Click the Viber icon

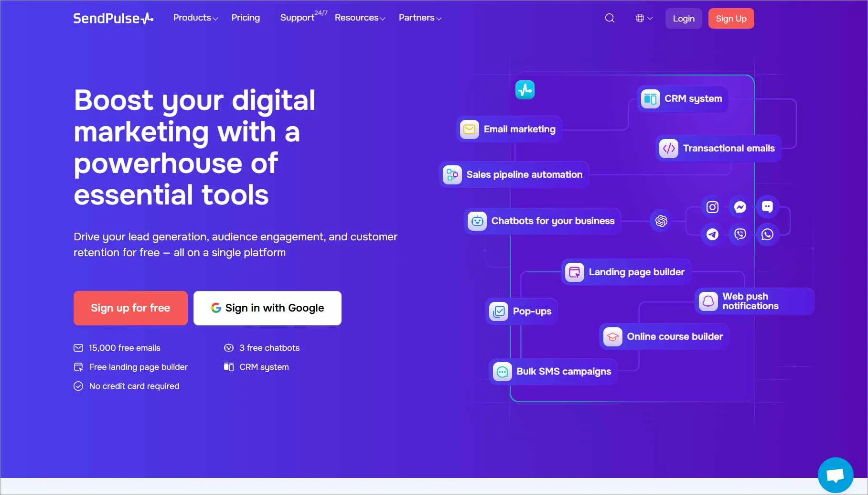740,234
